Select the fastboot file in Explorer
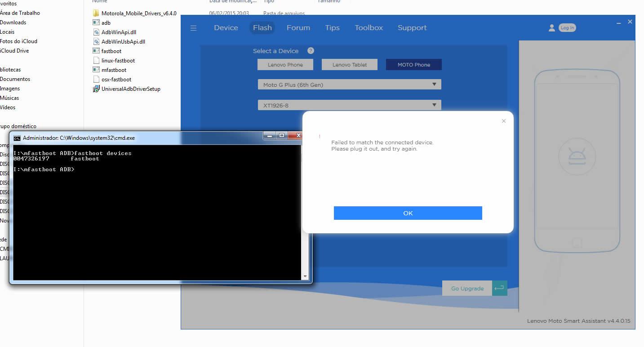644x347 pixels. [107, 51]
